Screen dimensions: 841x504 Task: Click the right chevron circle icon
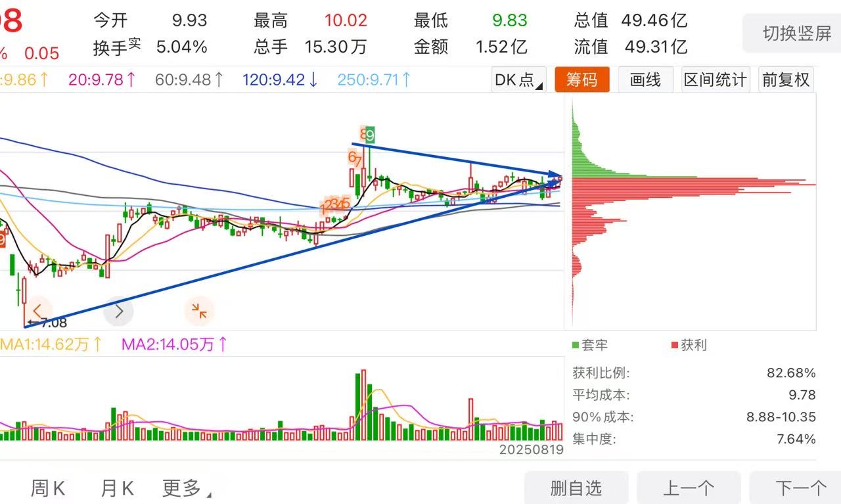[x=118, y=311]
